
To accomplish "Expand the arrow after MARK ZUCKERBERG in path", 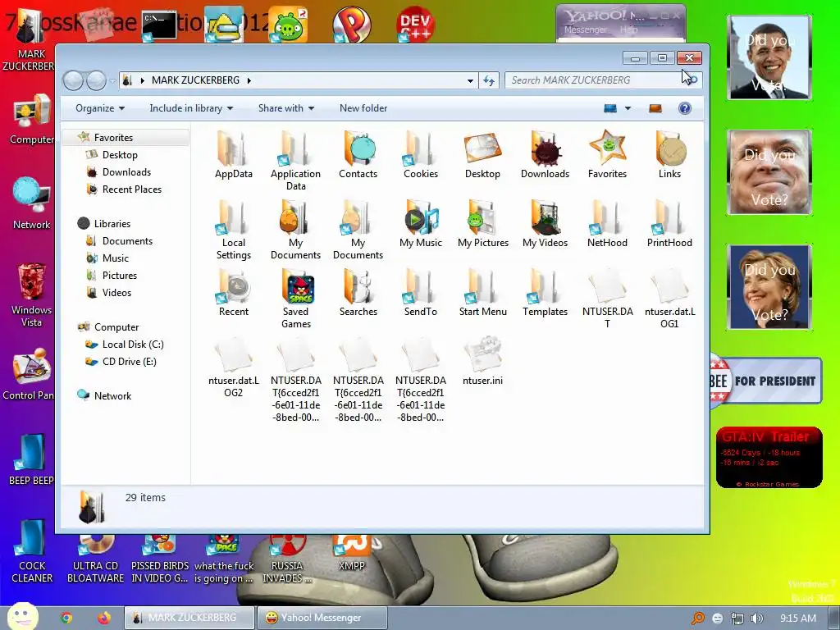I will click(x=249, y=80).
